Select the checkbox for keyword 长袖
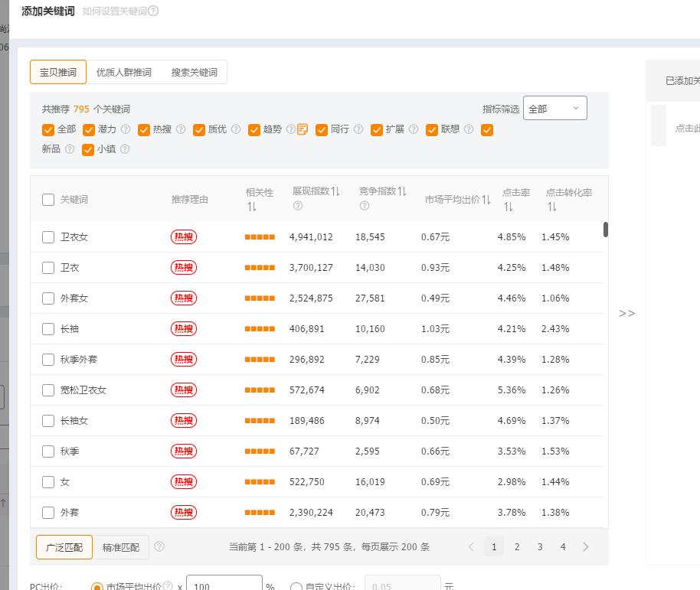 (48, 328)
